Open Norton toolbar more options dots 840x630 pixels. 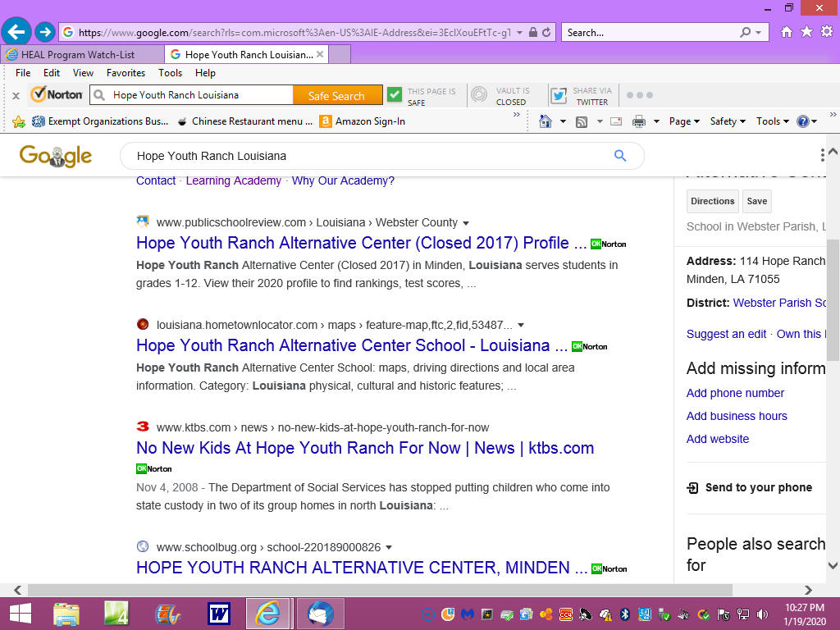(640, 95)
